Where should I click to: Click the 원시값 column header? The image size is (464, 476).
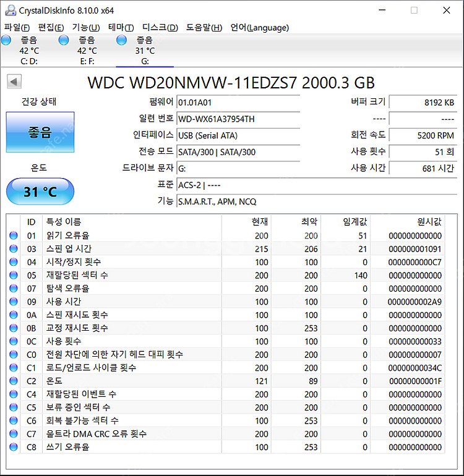coord(429,221)
